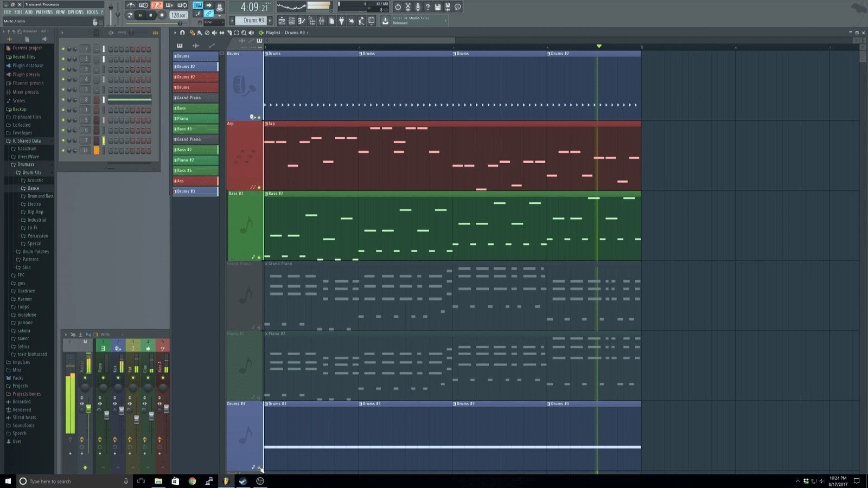Open Chrome from the Windows taskbar
Image resolution: width=868 pixels, height=488 pixels.
(x=192, y=481)
